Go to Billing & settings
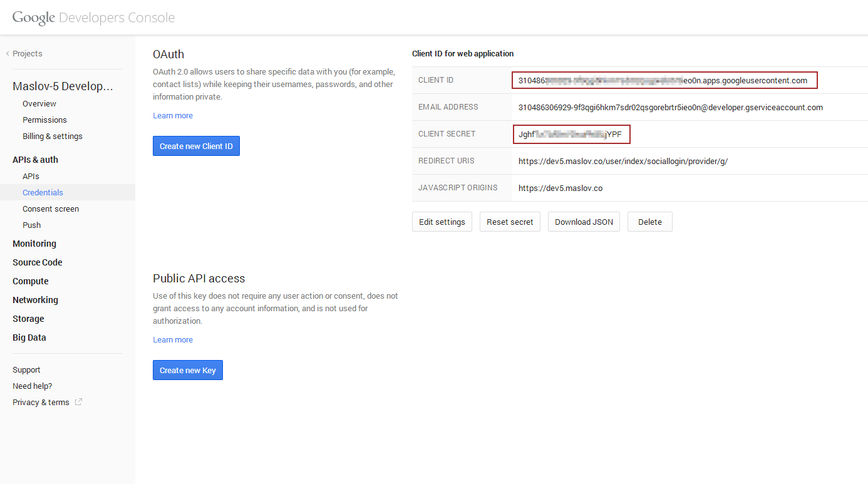 (x=53, y=136)
